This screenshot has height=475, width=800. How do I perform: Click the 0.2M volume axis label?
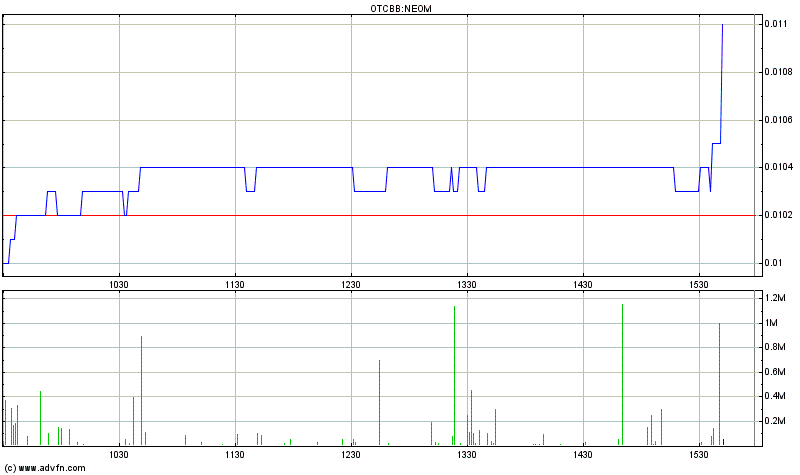[x=775, y=421]
